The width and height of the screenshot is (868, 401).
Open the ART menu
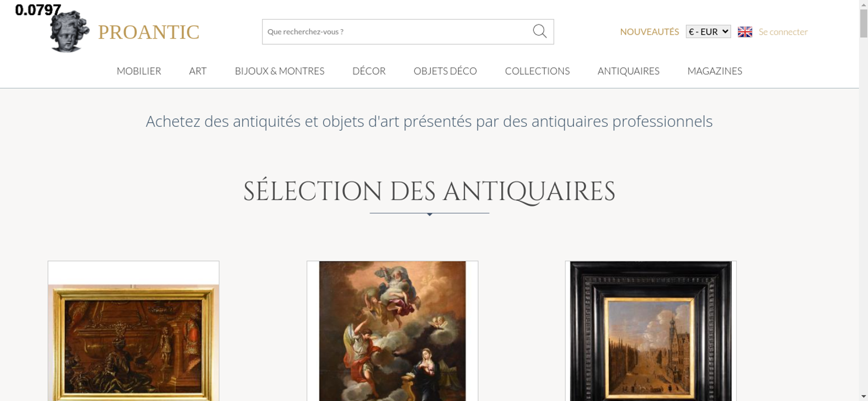(x=198, y=71)
